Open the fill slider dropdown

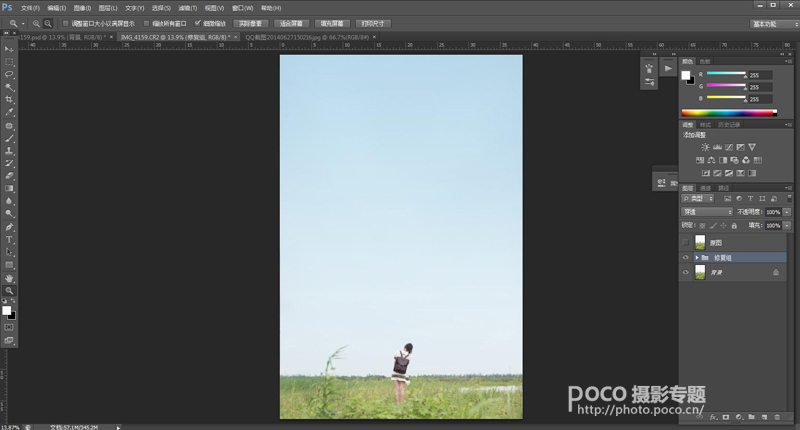point(787,225)
